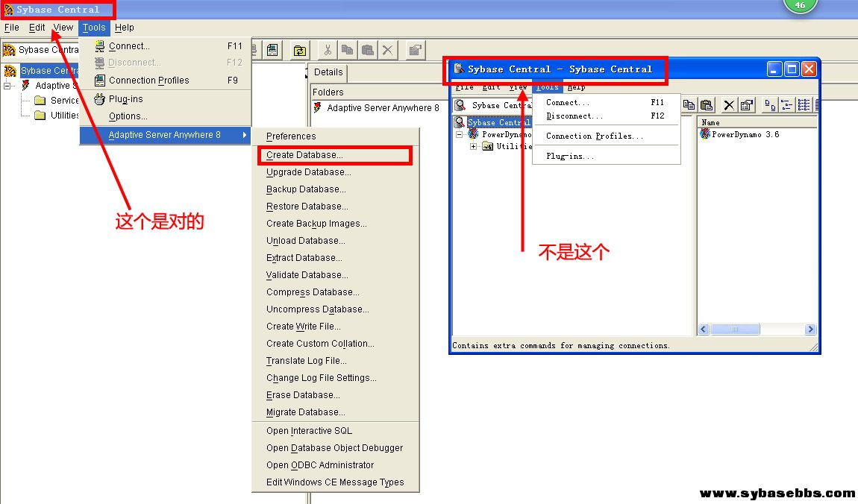
Task: Click the Connection Profiles icon in the Tools menu
Action: pyautogui.click(x=99, y=81)
